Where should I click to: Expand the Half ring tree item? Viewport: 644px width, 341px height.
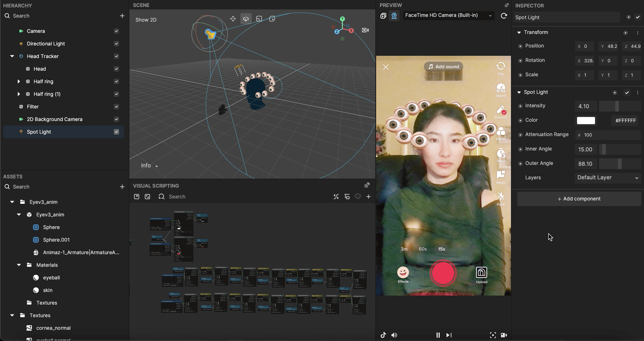coord(18,82)
